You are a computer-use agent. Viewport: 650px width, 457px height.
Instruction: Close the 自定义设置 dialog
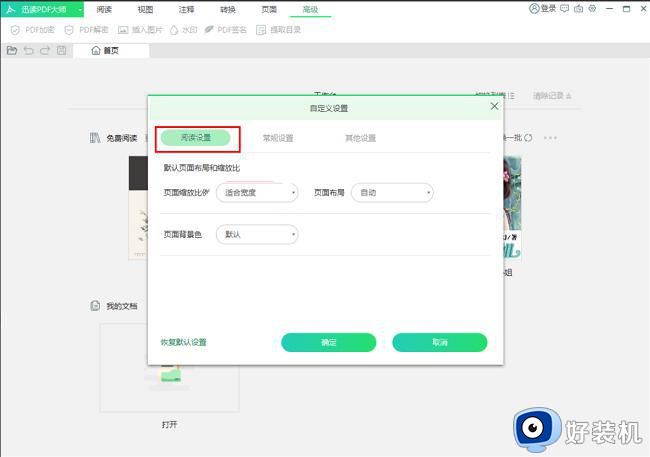tap(494, 107)
